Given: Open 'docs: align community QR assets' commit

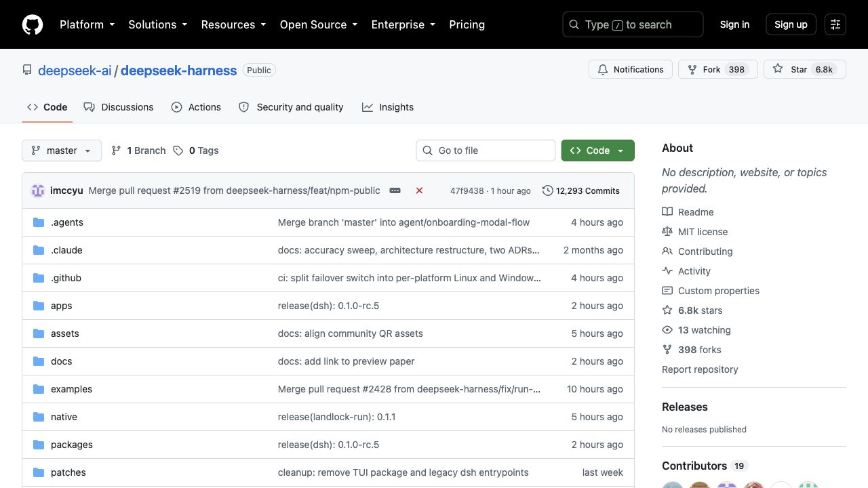Looking at the screenshot, I should click(x=351, y=333).
